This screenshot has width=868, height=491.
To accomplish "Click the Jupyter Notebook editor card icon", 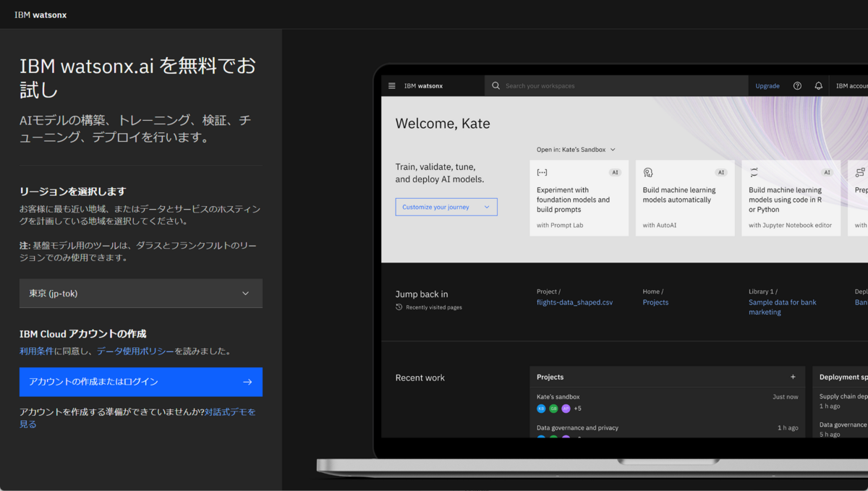I will [754, 173].
